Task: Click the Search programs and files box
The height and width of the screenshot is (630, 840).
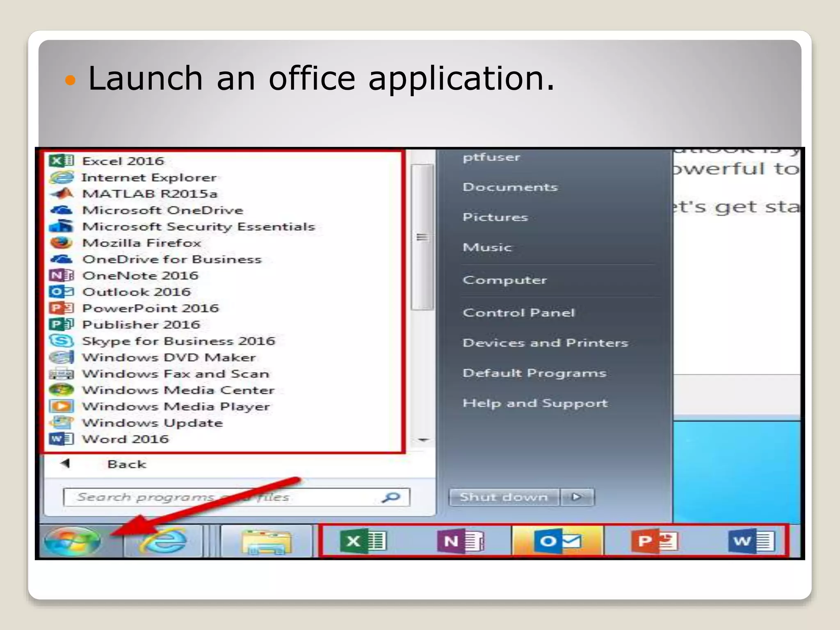Action: point(237,497)
